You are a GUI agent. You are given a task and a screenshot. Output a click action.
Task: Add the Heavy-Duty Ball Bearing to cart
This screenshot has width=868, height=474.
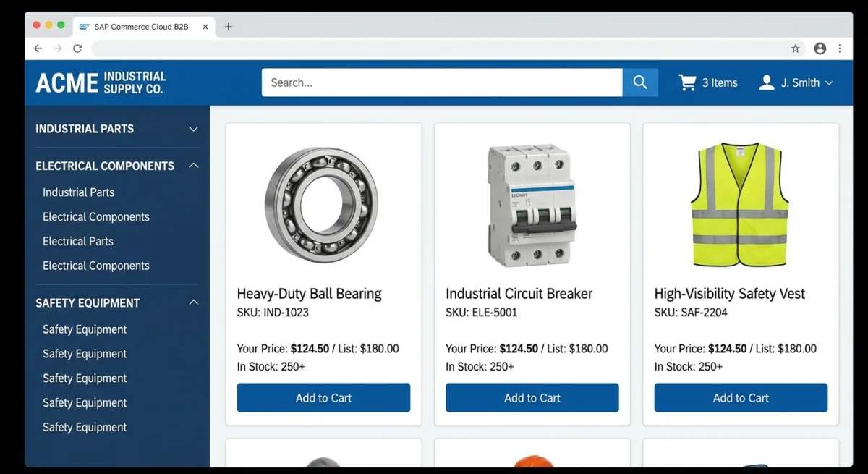(323, 397)
